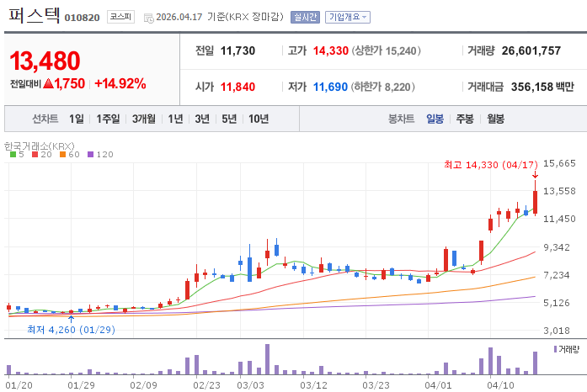587x392 pixels.
Task: Select the 일봉 daily candle chart
Action: (x=435, y=119)
